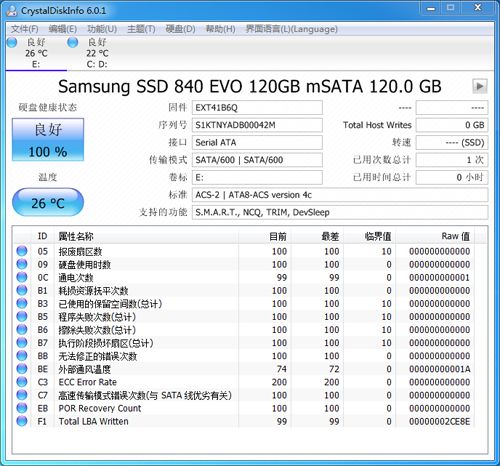The image size is (500, 466).
Task: Open the 界面语言(L)(Language) menu
Action: pos(291,29)
